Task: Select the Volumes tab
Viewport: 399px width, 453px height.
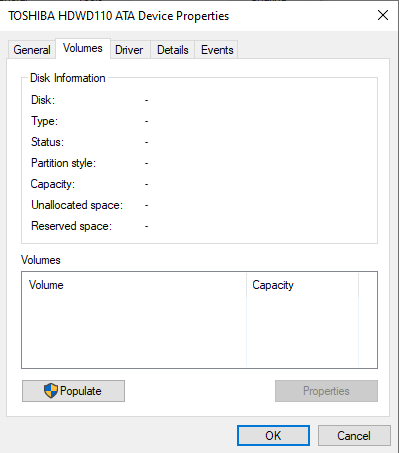Action: (x=83, y=49)
